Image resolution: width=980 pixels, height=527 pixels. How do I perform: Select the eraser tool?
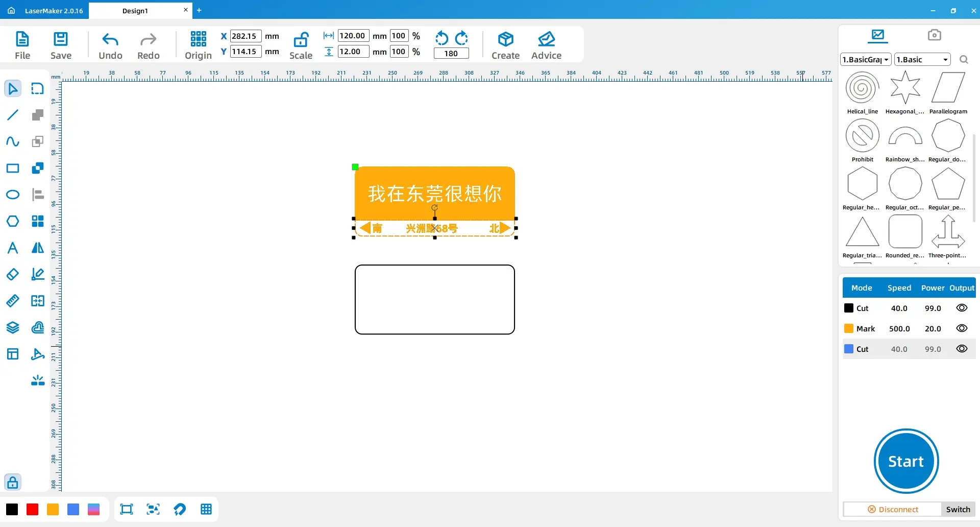13,274
